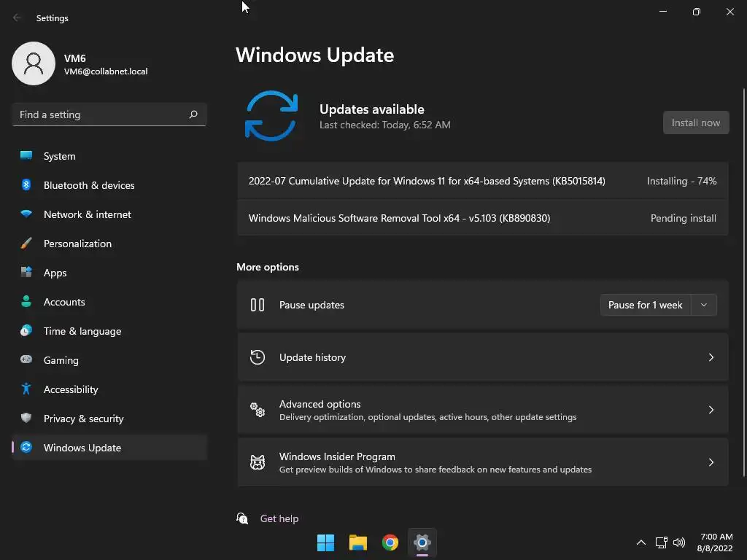Open the Get help link

click(279, 518)
